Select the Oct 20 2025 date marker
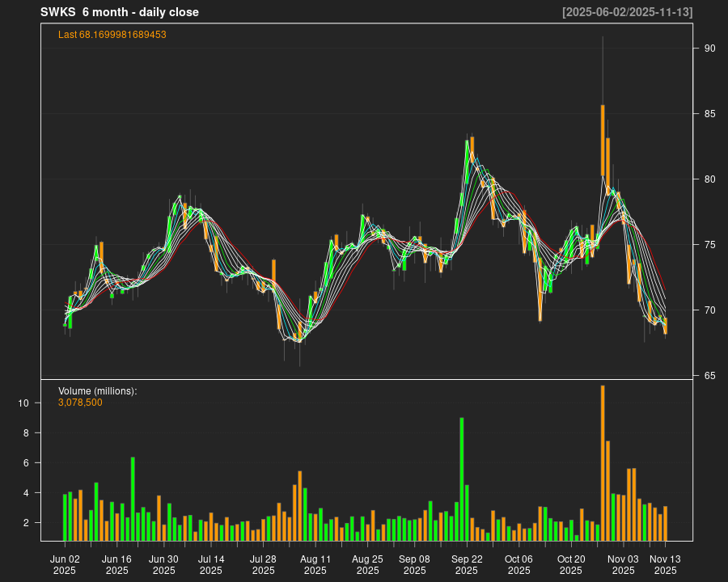This screenshot has height=582, width=728. click(x=571, y=564)
